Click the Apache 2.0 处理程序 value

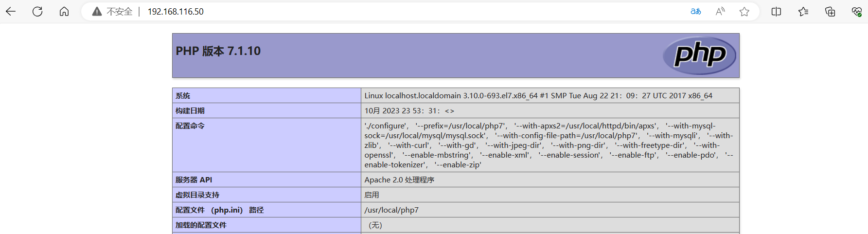click(399, 180)
